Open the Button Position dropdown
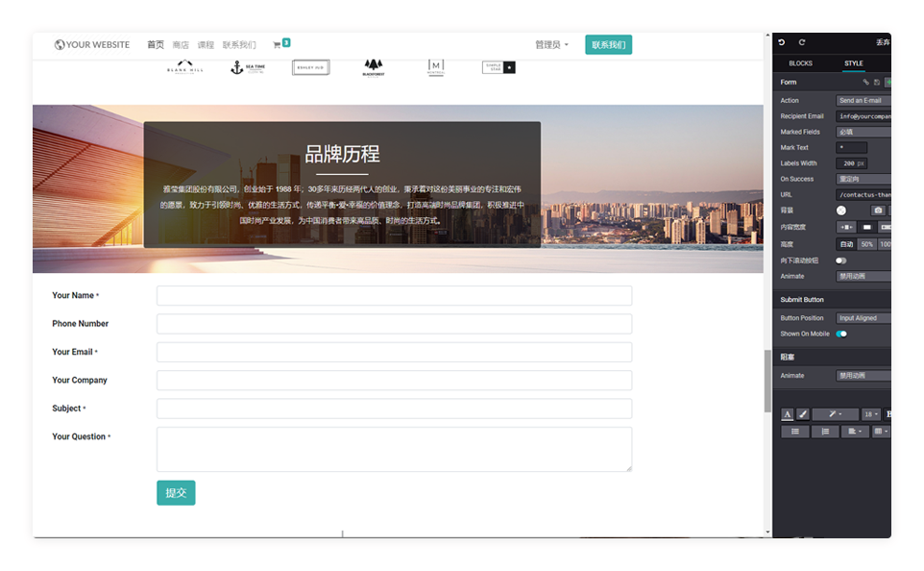Screen dimensions: 924x571 [863, 318]
